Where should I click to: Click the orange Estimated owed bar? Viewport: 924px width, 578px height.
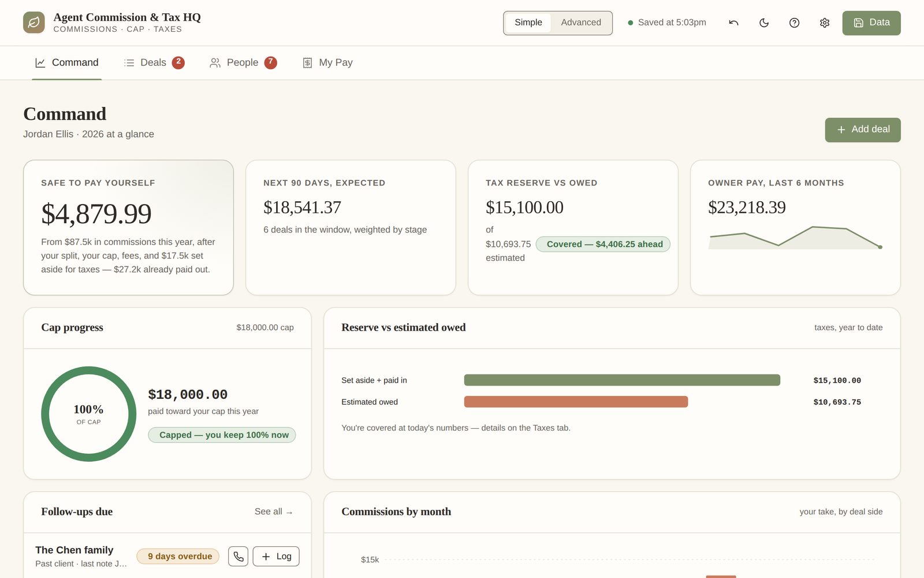576,402
